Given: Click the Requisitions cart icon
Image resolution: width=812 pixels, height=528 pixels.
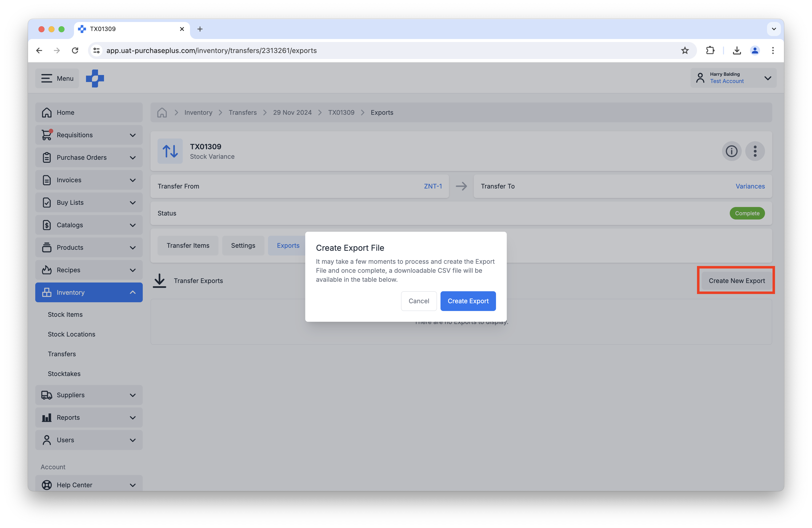Looking at the screenshot, I should (47, 135).
